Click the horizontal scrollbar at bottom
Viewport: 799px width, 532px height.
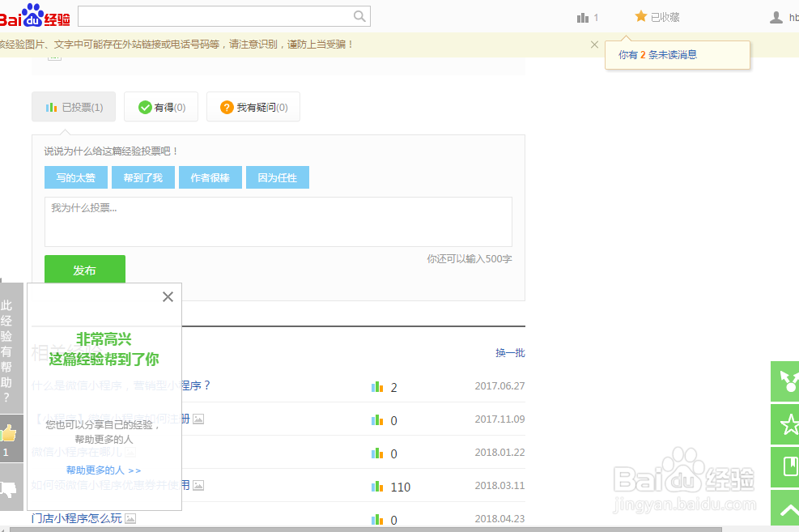pyautogui.click(x=365, y=530)
